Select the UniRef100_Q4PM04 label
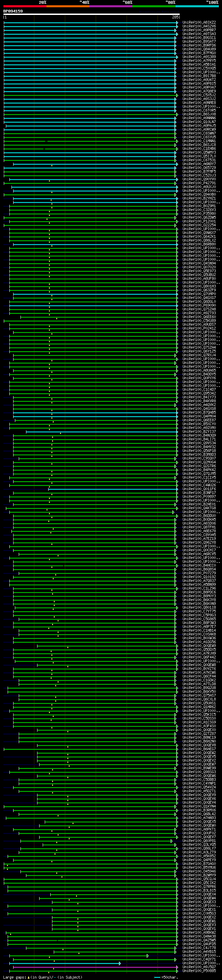 point(199,416)
